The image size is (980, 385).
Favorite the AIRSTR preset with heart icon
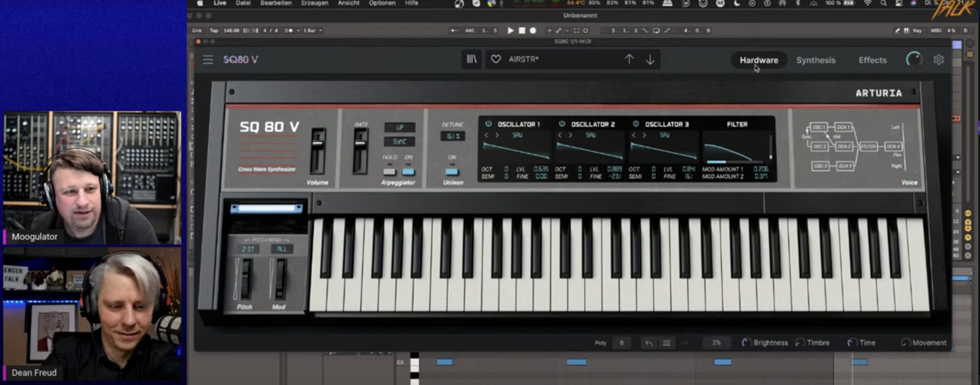click(x=495, y=59)
